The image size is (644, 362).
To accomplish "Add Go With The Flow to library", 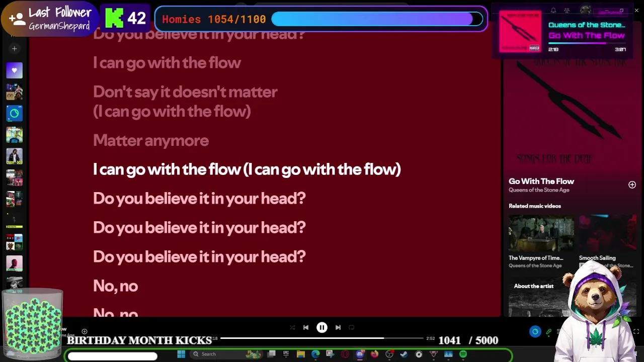I will (x=632, y=185).
